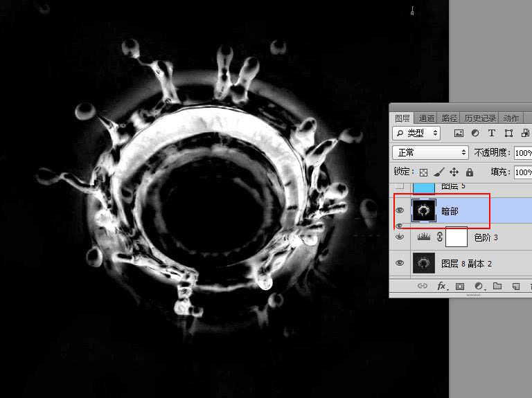
Task: Show the hidden 图层 5 layer
Action: pos(400,187)
